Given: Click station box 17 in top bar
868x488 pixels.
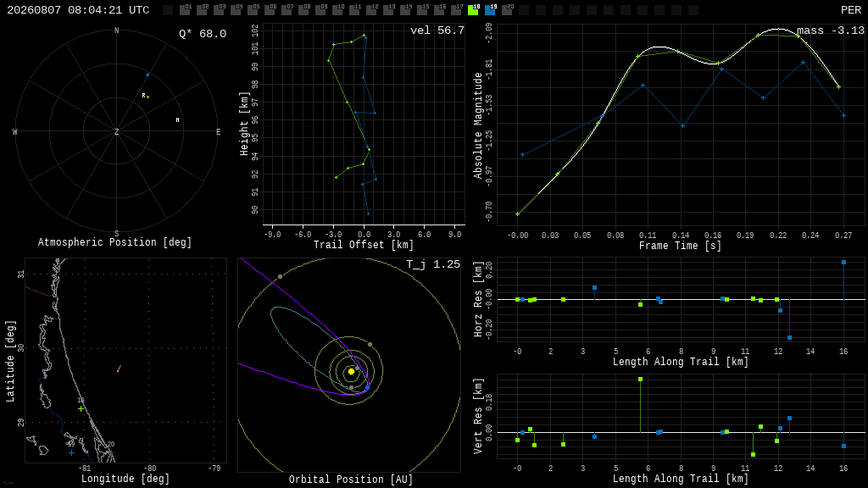Looking at the screenshot, I should (456, 9).
